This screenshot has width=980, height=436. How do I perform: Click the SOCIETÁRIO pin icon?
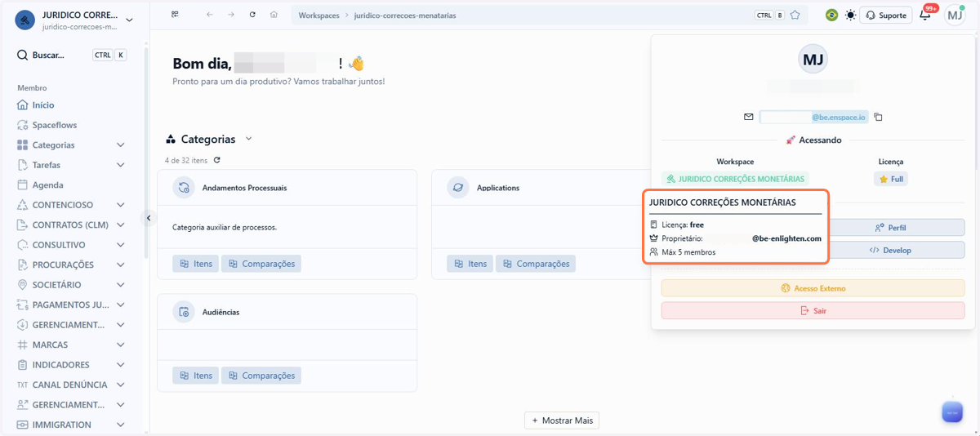[x=23, y=285]
